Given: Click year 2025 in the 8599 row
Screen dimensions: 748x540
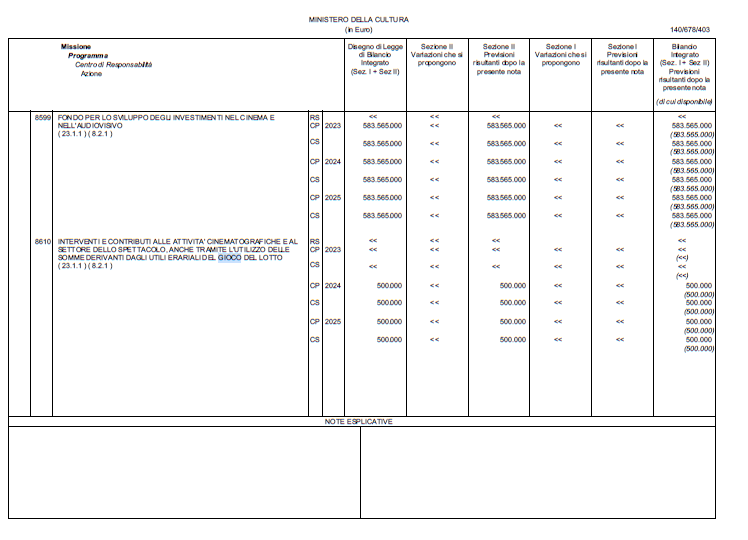Looking at the screenshot, I should point(332,197).
